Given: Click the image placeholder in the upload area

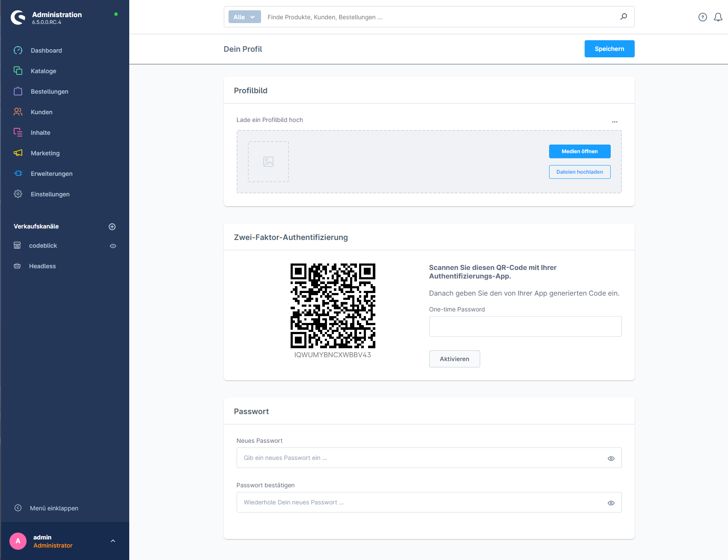Looking at the screenshot, I should point(268,162).
